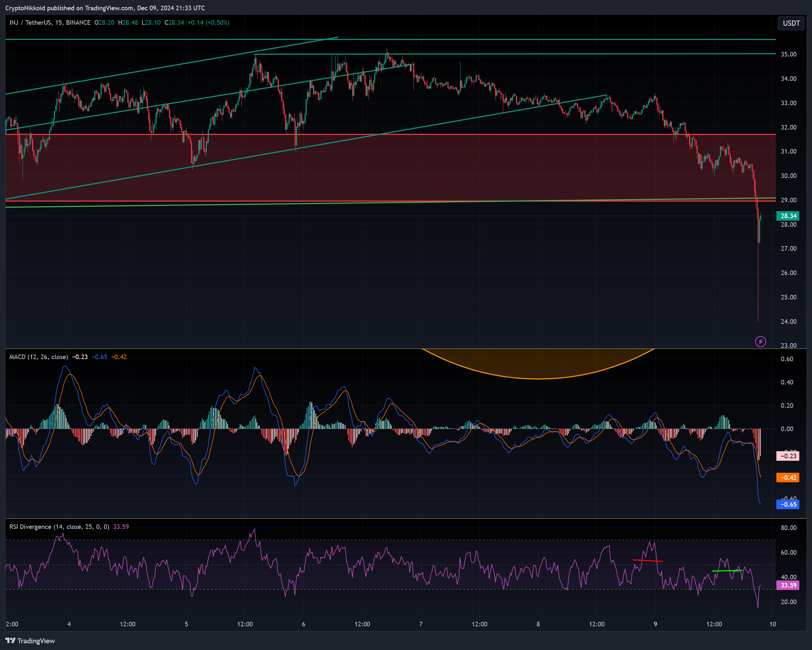This screenshot has width=812, height=650.
Task: Click the orange -0.42 value in the MACD legend
Action: coord(119,357)
